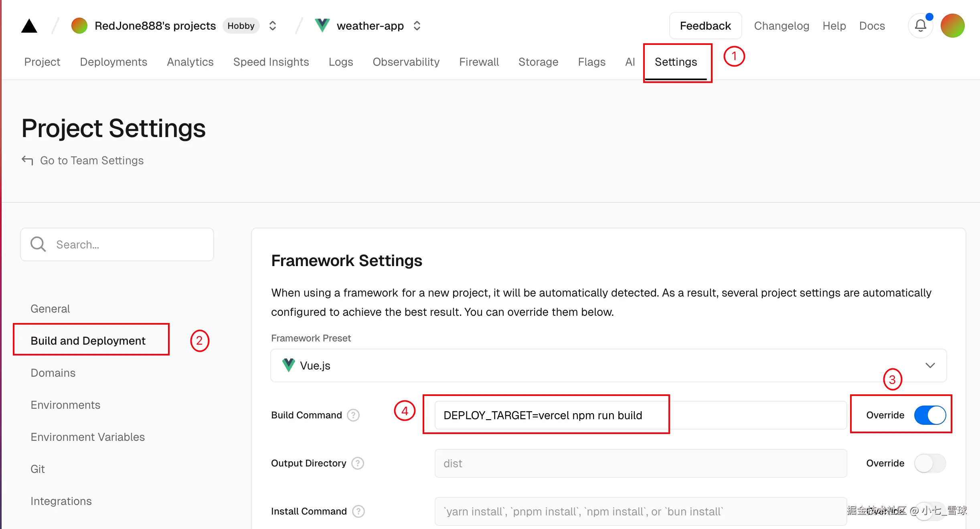980x529 pixels.
Task: Click the Install Command help icon
Action: point(358,511)
